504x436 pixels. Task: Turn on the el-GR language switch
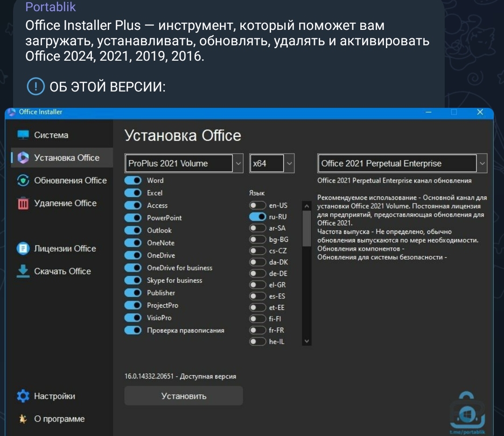coord(258,285)
